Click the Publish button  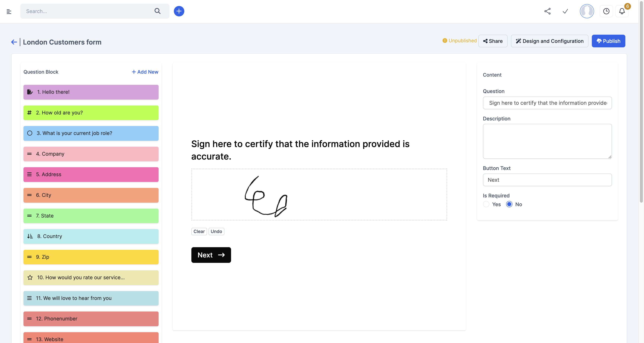point(608,41)
